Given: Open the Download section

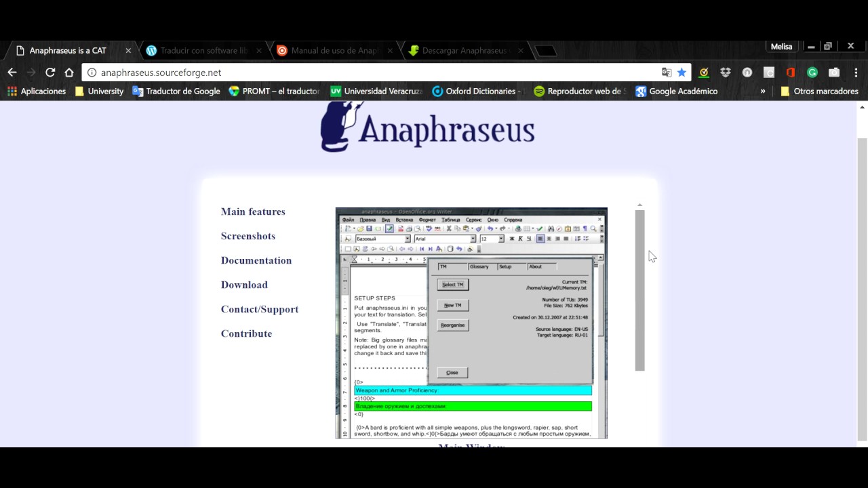Looking at the screenshot, I should (244, 285).
